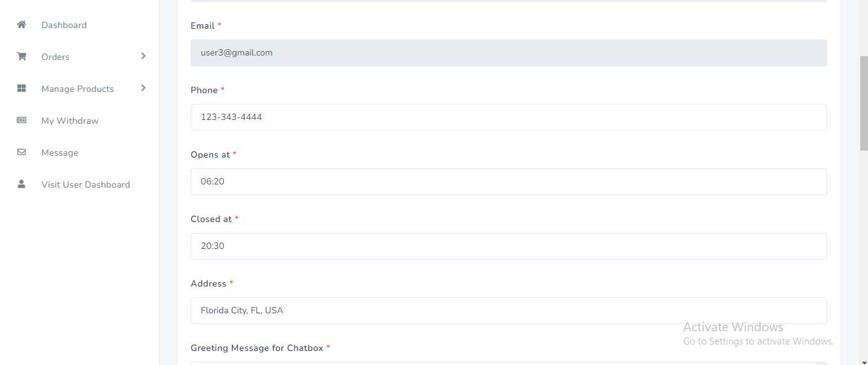The height and width of the screenshot is (365, 868).
Task: Open the Manage Products menu label
Action: [77, 89]
